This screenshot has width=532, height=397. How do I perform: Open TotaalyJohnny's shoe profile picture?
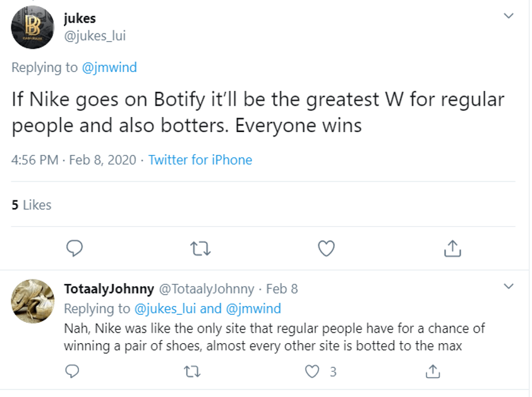pos(33,301)
